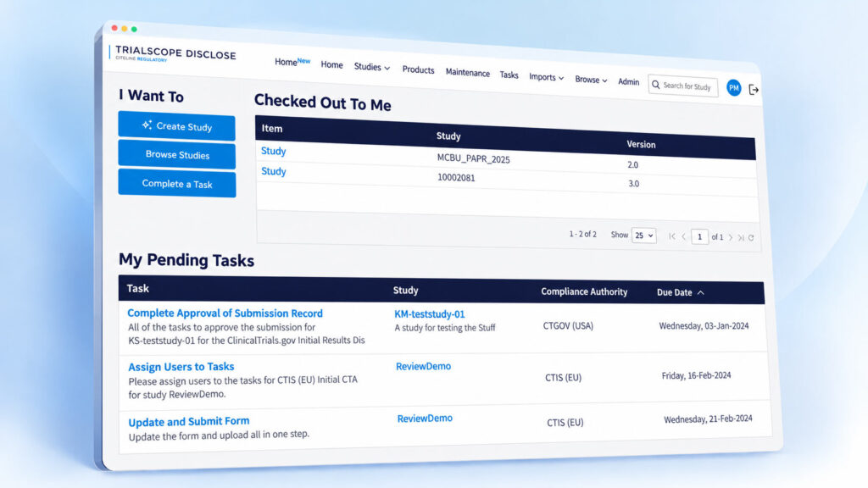This screenshot has height=488, width=868.
Task: Select the Friday, 16-Feb-2024 due date
Action: pos(697,375)
